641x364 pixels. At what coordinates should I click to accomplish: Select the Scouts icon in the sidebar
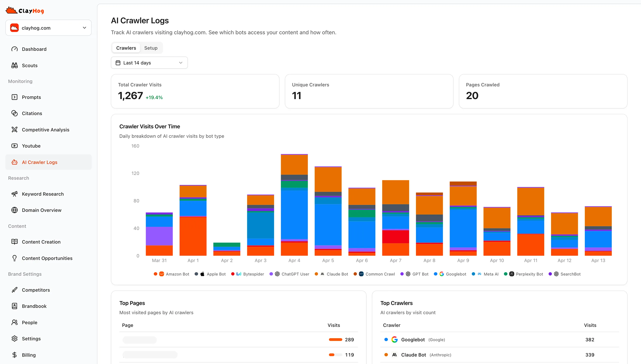click(15, 65)
